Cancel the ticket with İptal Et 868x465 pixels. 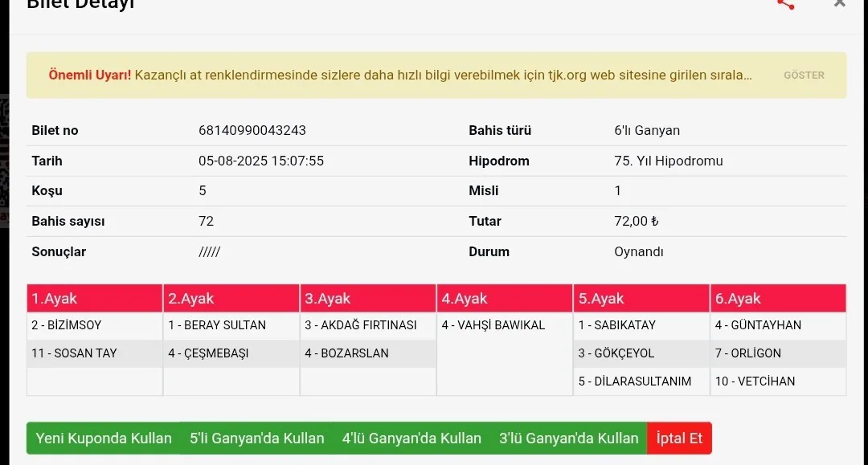click(679, 438)
